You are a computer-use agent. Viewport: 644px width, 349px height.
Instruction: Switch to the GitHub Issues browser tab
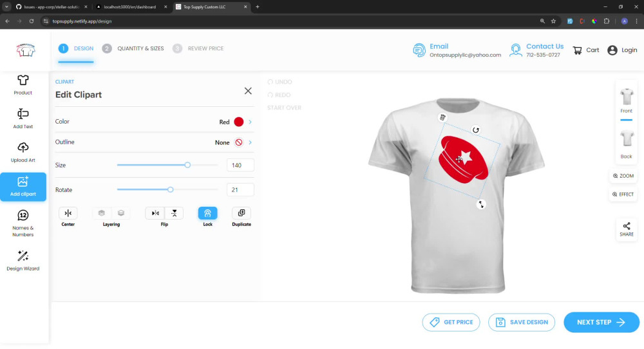pyautogui.click(x=52, y=7)
